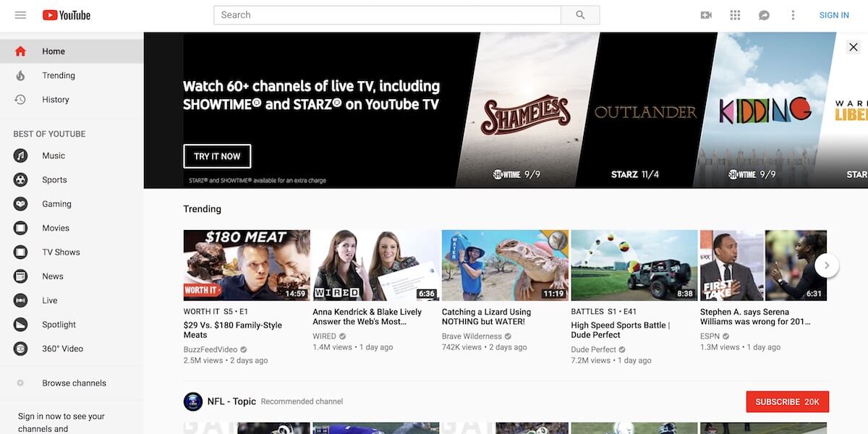Open the messages share icon
This screenshot has height=434, width=868.
764,15
